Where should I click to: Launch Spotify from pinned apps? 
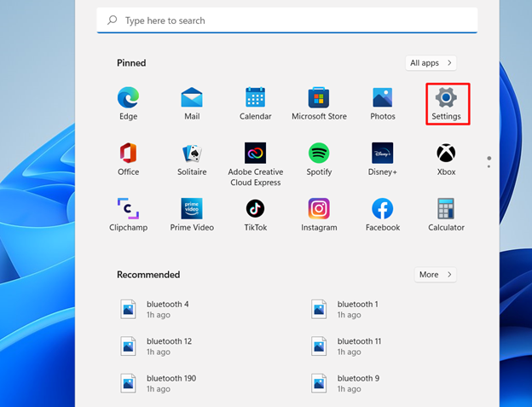pos(319,154)
